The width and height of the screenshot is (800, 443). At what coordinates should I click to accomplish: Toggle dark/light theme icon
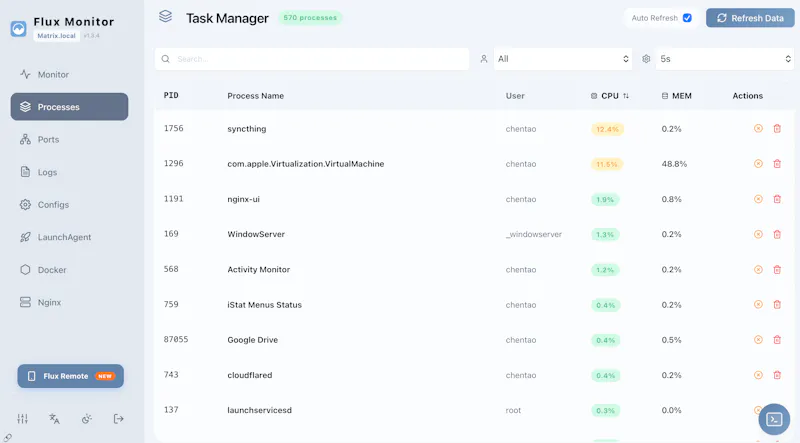click(x=87, y=419)
